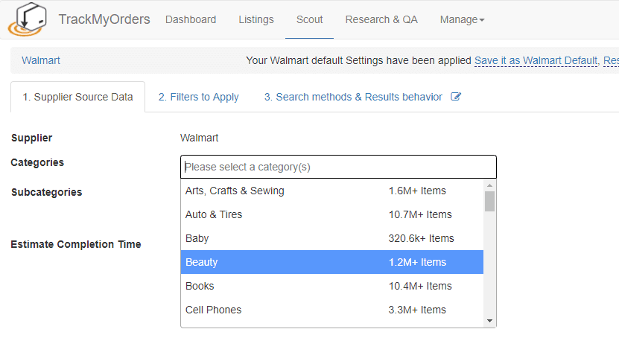This screenshot has width=619, height=364.
Task: Focus the category selection input field
Action: 338,167
